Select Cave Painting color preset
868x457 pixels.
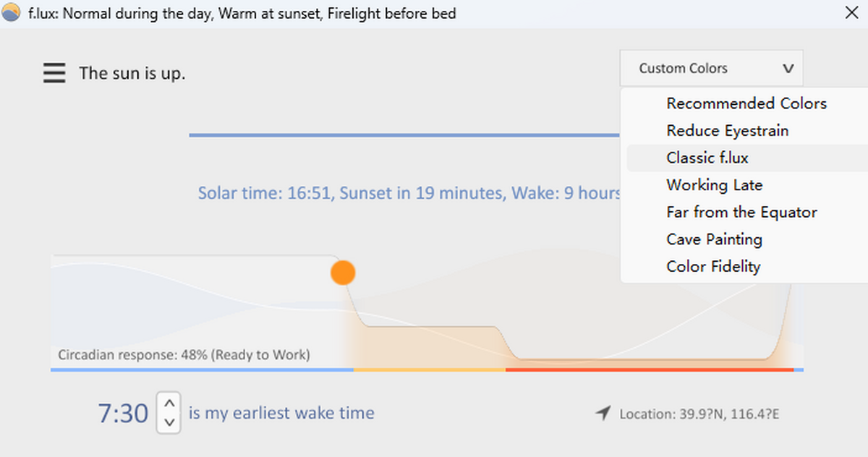pyautogui.click(x=714, y=239)
